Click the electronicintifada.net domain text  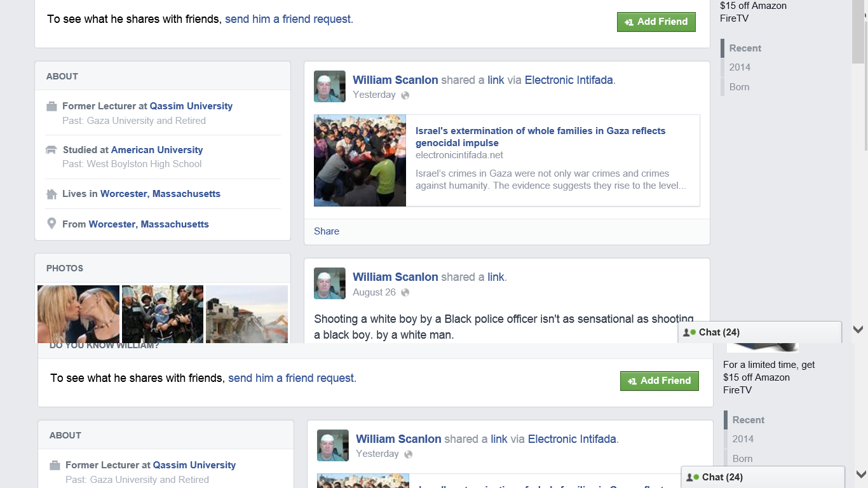point(459,155)
